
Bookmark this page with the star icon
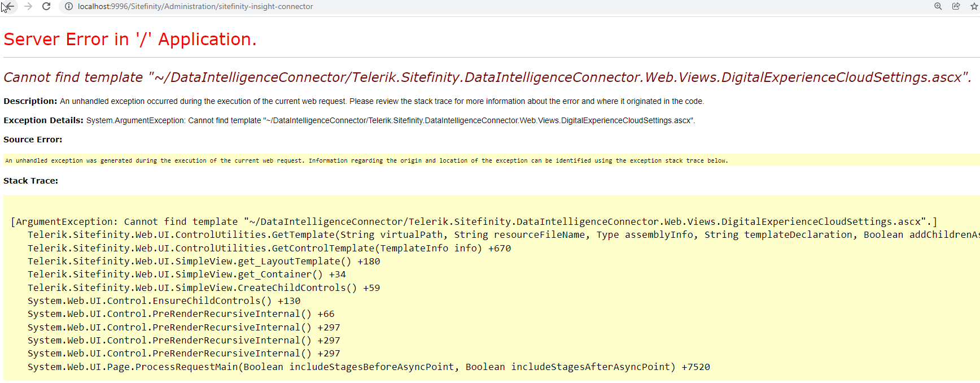point(974,6)
